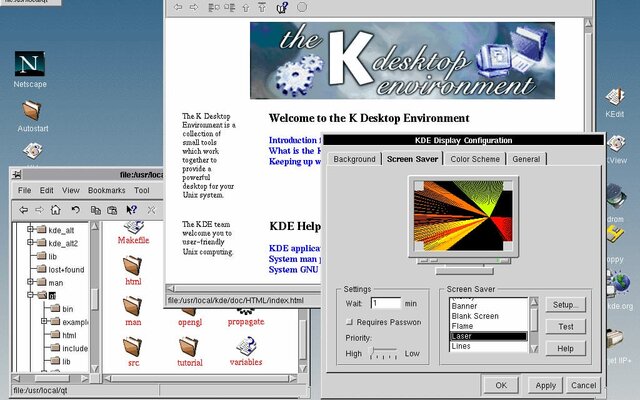Click Back arrow in file manager toolbar
Image resolution: width=640 pixels, height=400 pixels.
[x=24, y=210]
